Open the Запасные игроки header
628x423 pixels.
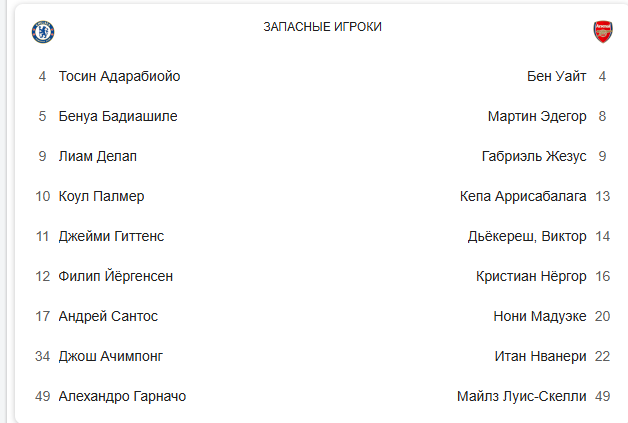point(322,27)
